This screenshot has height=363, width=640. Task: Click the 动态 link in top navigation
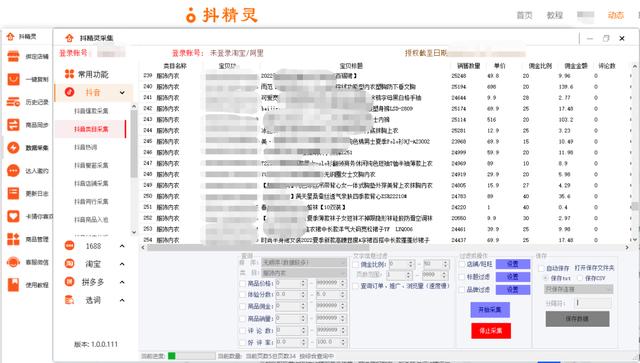coord(616,16)
